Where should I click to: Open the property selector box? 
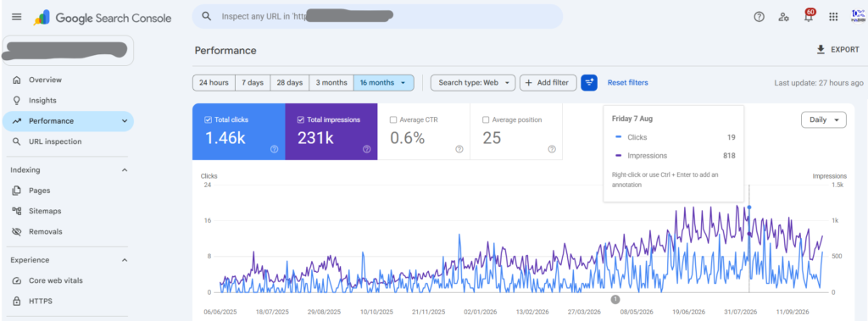(68, 51)
